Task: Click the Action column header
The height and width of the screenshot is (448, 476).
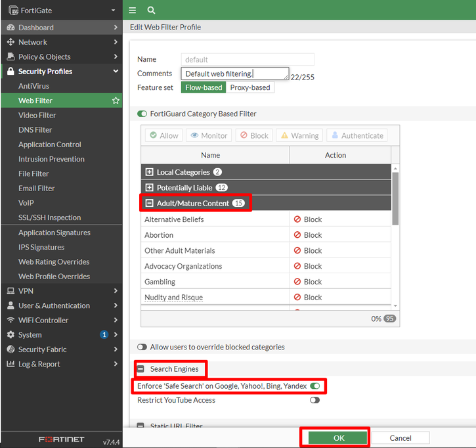Action: pos(340,155)
